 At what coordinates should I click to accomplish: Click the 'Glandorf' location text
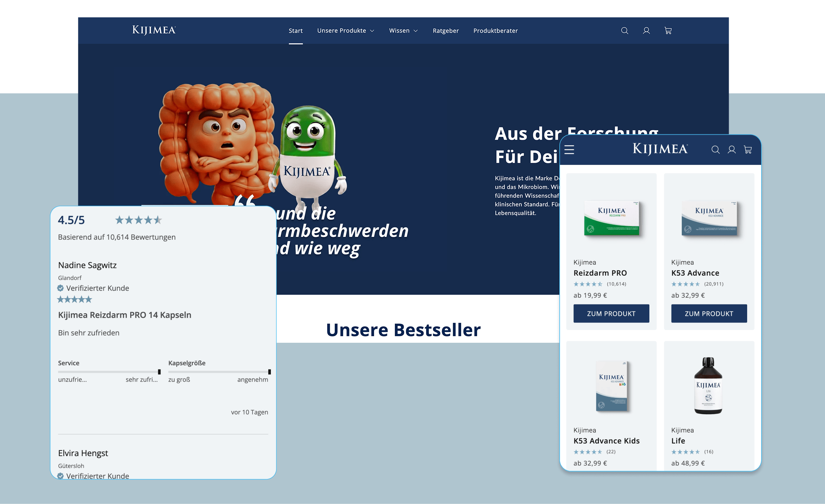click(70, 277)
